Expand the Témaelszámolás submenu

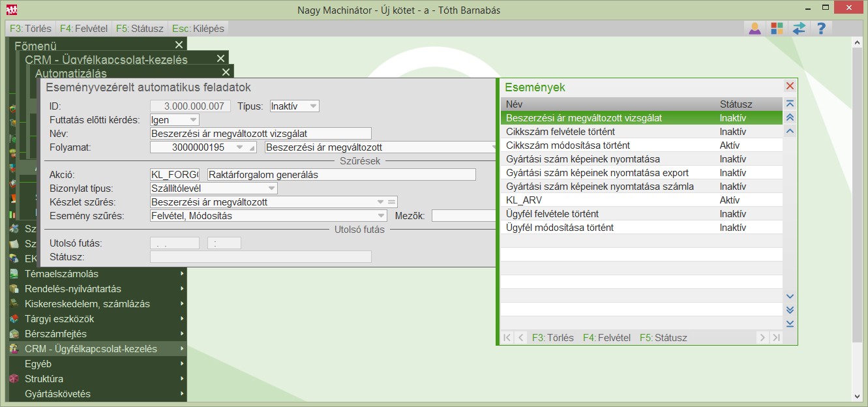(x=182, y=274)
